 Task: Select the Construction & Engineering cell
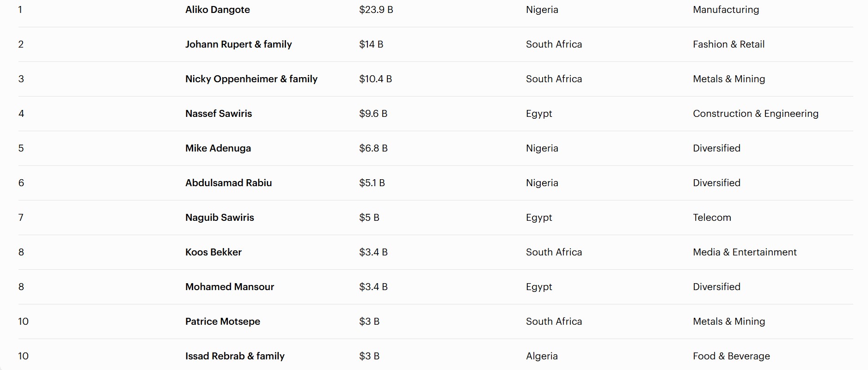click(x=756, y=114)
